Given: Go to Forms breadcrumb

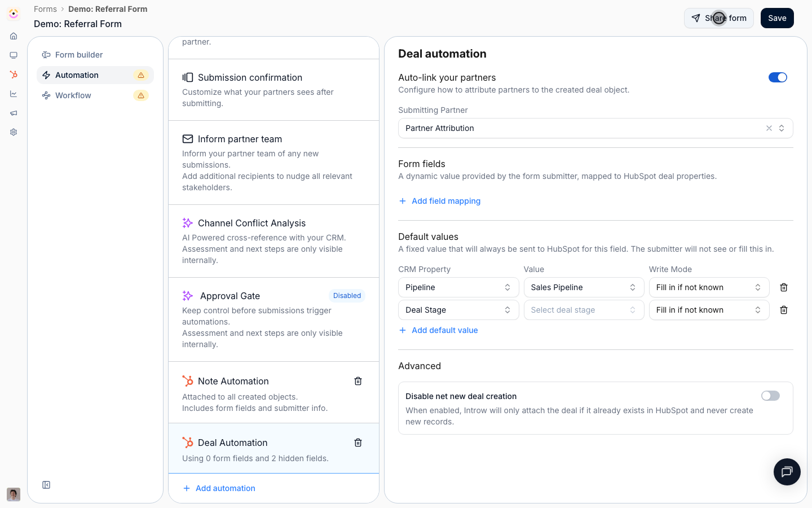Looking at the screenshot, I should point(45,9).
